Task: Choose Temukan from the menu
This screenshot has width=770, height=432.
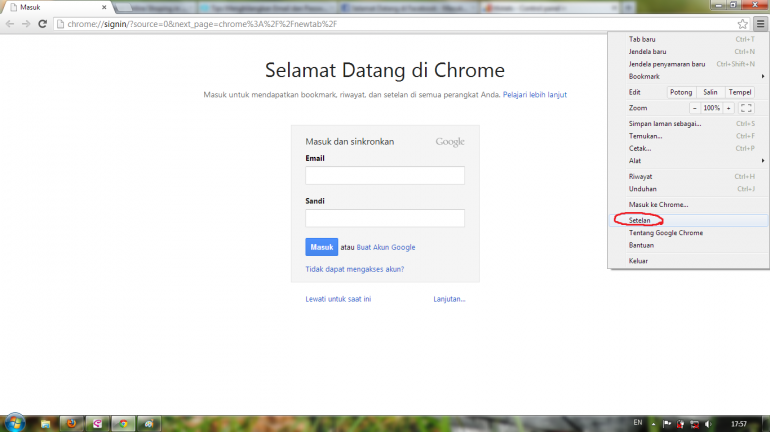Action: tap(688, 136)
